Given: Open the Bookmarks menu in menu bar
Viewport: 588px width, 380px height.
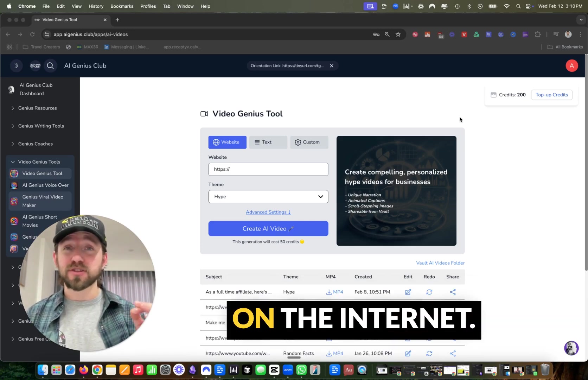Looking at the screenshot, I should click(122, 6).
